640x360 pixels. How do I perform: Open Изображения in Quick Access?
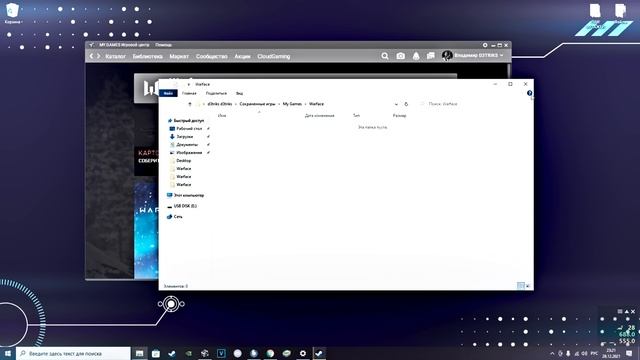[189, 153]
